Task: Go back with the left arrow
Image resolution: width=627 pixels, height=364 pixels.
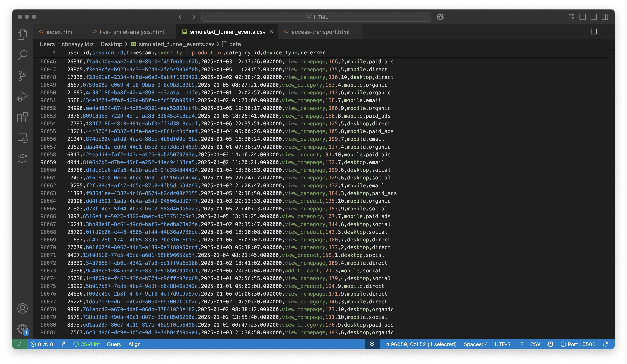Action: [x=181, y=17]
